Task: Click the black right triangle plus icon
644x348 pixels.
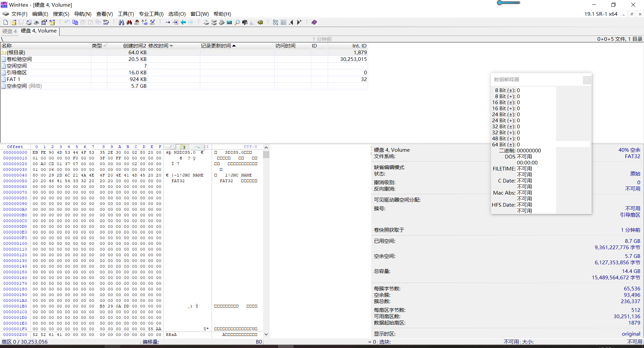Action: click(299, 22)
